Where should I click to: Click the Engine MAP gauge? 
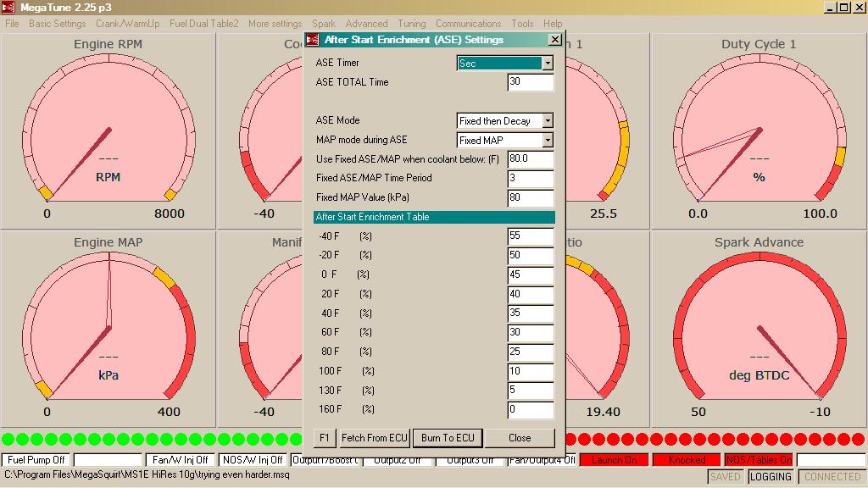point(108,330)
